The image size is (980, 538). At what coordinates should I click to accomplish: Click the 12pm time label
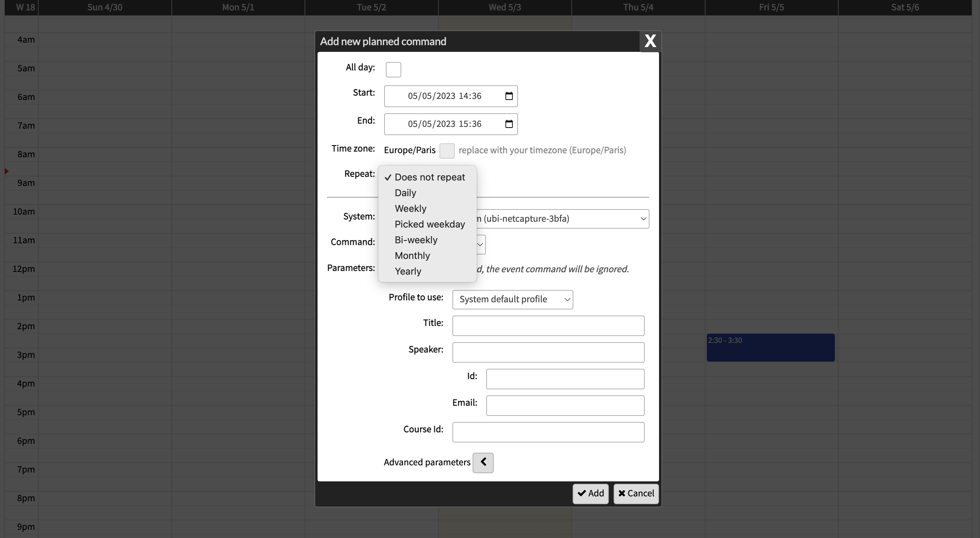click(24, 269)
